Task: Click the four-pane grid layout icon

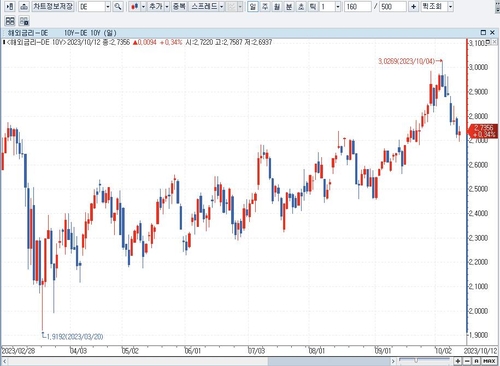Action: coord(10,21)
